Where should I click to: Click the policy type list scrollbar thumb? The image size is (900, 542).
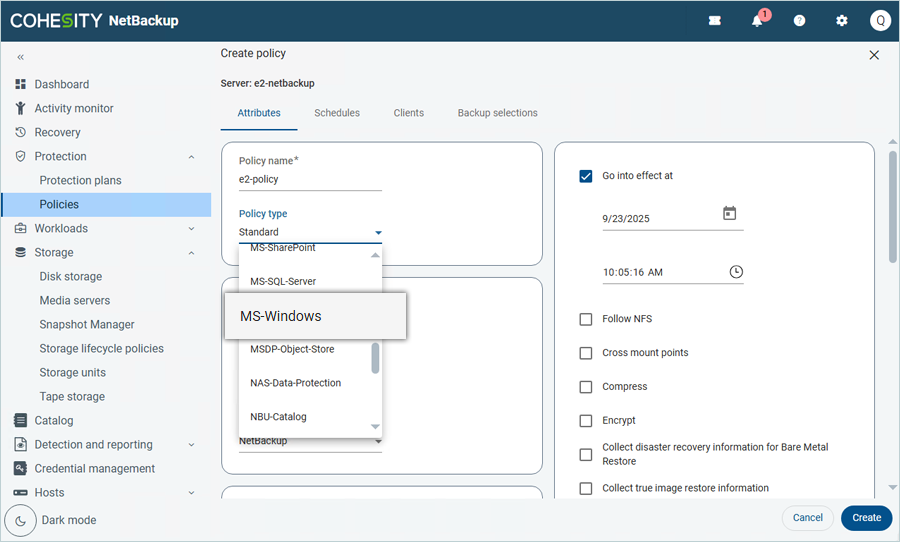pos(375,358)
